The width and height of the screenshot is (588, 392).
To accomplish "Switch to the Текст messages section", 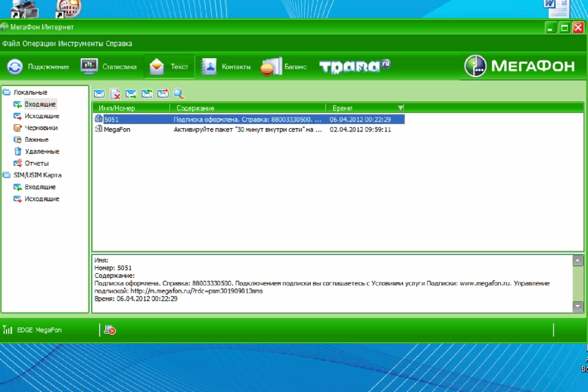I will pyautogui.click(x=169, y=67).
